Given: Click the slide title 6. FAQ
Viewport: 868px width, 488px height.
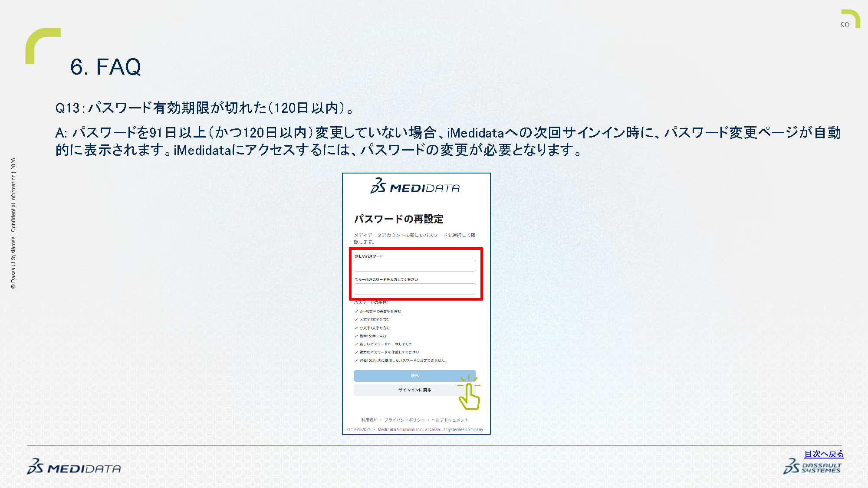Looking at the screenshot, I should click(105, 67).
